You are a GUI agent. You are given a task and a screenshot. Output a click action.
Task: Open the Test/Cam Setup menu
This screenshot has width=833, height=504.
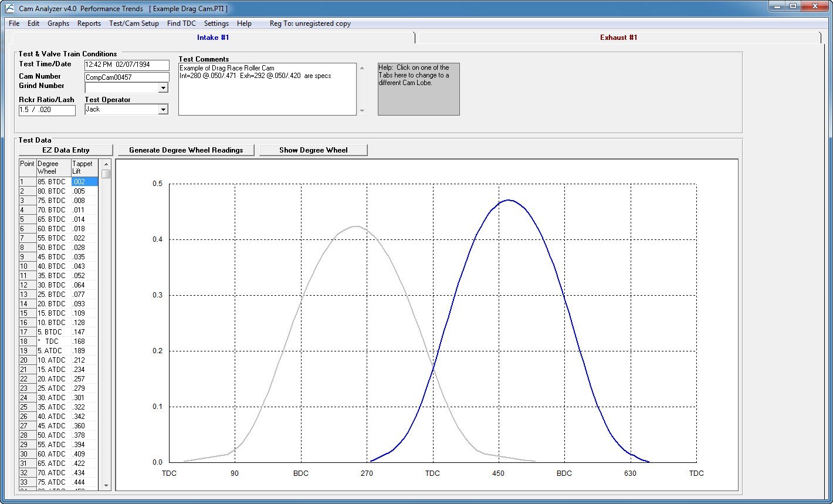tap(134, 23)
